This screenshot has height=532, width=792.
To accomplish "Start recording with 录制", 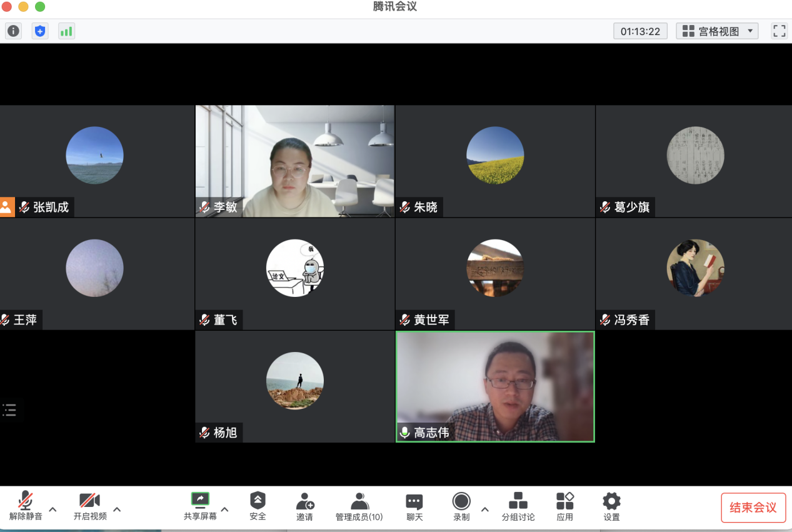I will coord(461,506).
